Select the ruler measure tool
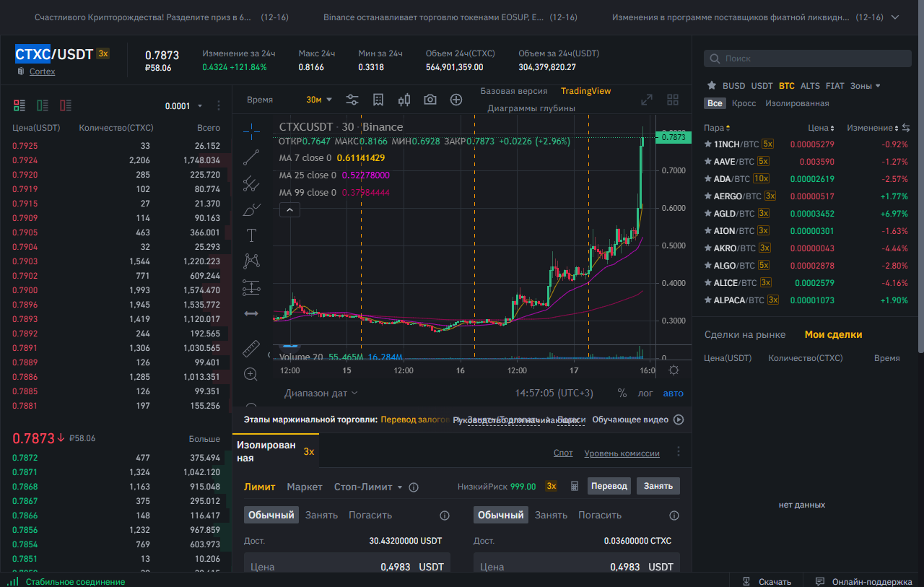Viewport: 924px width, 587px height. [251, 349]
